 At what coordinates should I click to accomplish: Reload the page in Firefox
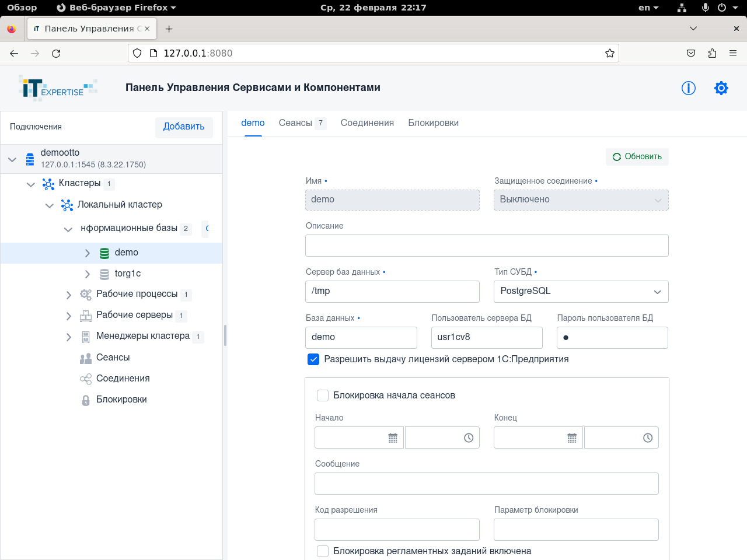coord(56,53)
